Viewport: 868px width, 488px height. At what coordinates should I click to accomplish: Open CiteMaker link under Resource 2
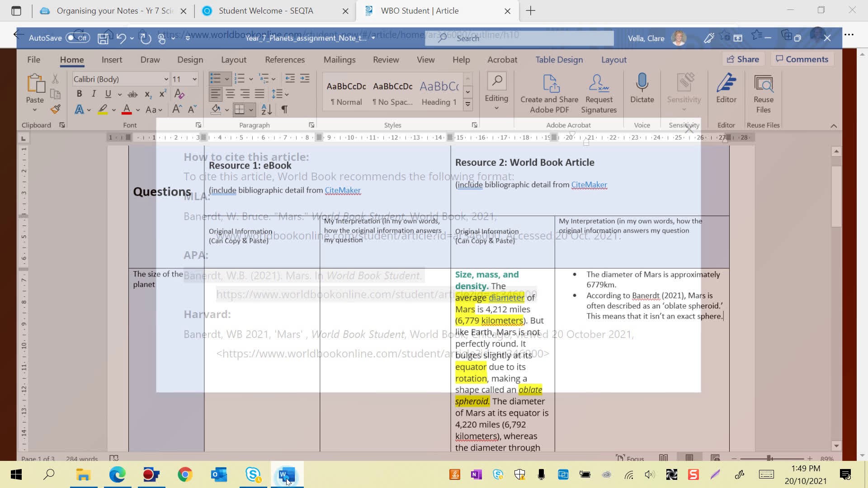589,185
